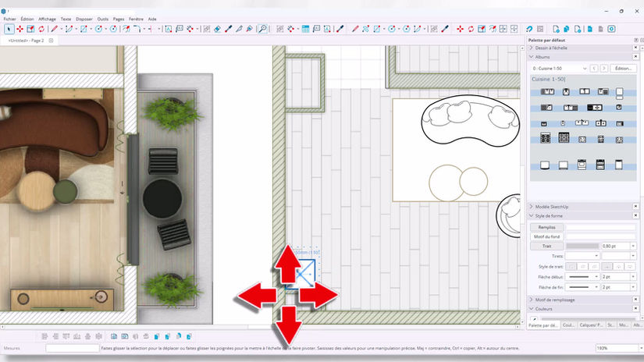Click the color picker eyedropper in Couleurs
Screen dimensions: 644x362
pyautogui.click(x=534, y=318)
